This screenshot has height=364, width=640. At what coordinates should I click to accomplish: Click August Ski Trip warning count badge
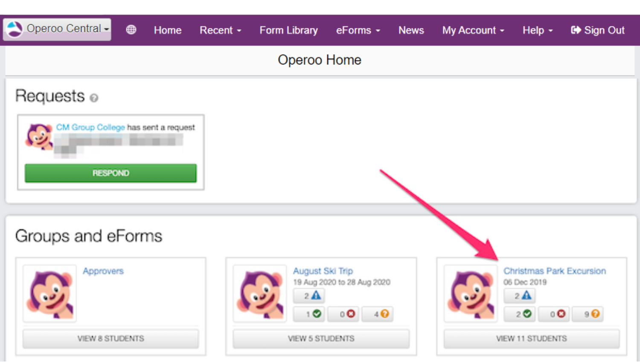point(309,295)
